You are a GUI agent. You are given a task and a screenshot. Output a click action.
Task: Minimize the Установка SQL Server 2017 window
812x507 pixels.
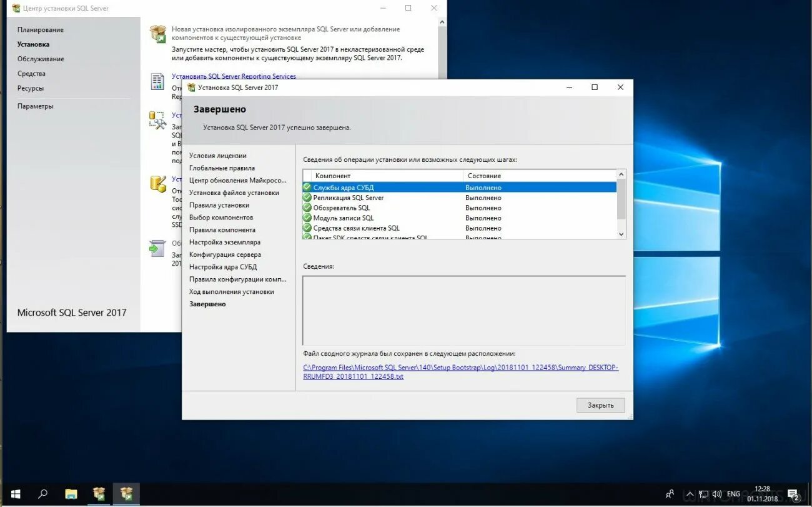tap(569, 88)
